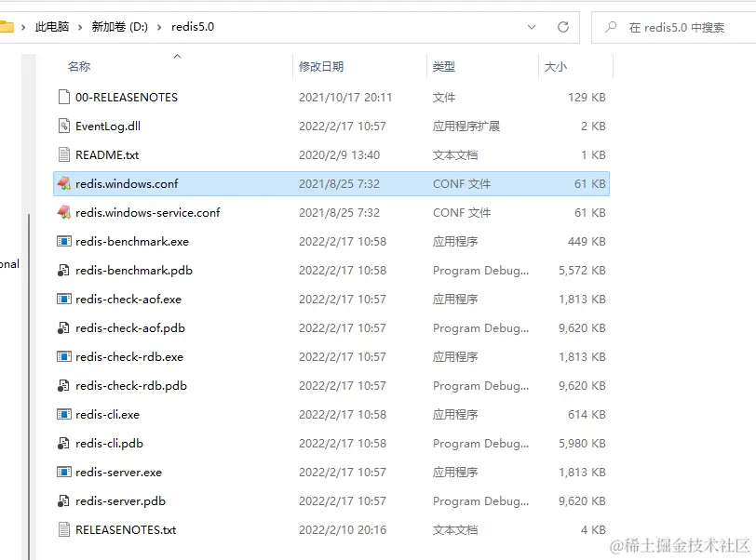Click the redis.windows.conf file icon
Screen dimensions: 756x560
(x=64, y=183)
